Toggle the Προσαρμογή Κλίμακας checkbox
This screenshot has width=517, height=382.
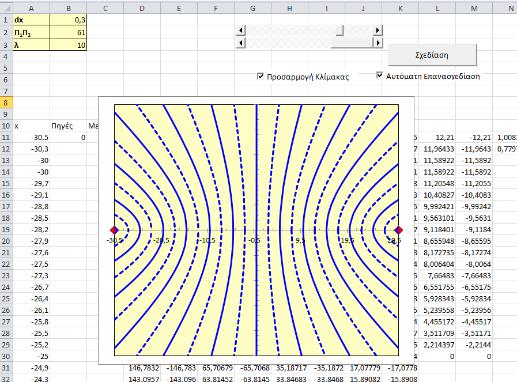click(x=260, y=76)
